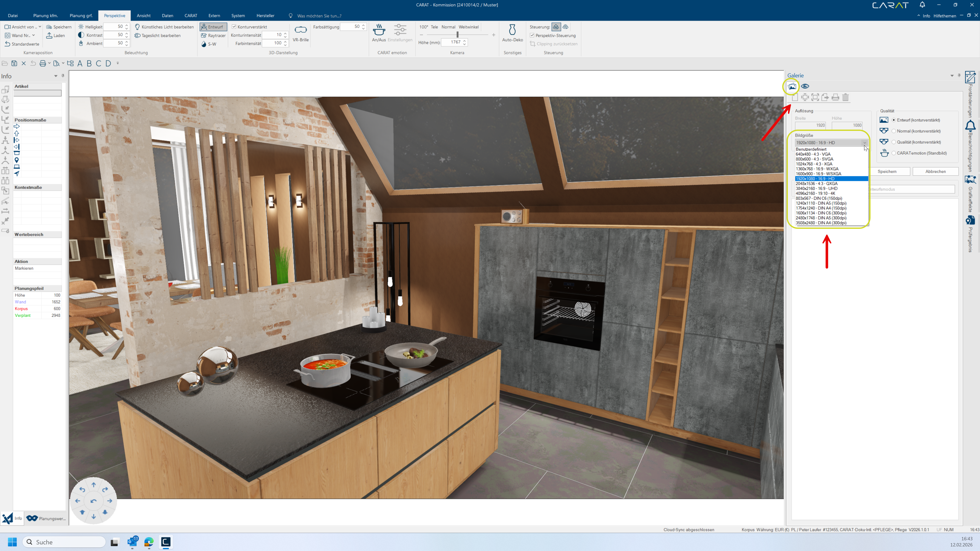
Task: Expand the Ansicht von dropdown
Action: [x=23, y=27]
